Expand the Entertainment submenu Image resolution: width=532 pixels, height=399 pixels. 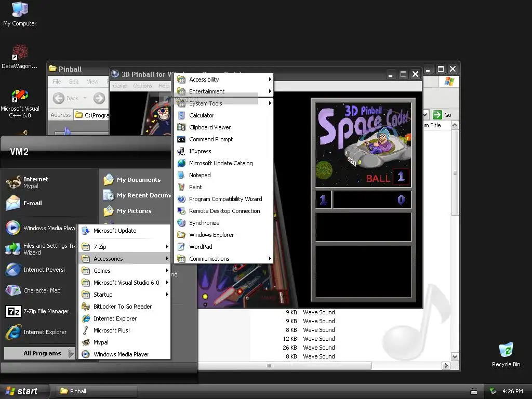point(224,91)
